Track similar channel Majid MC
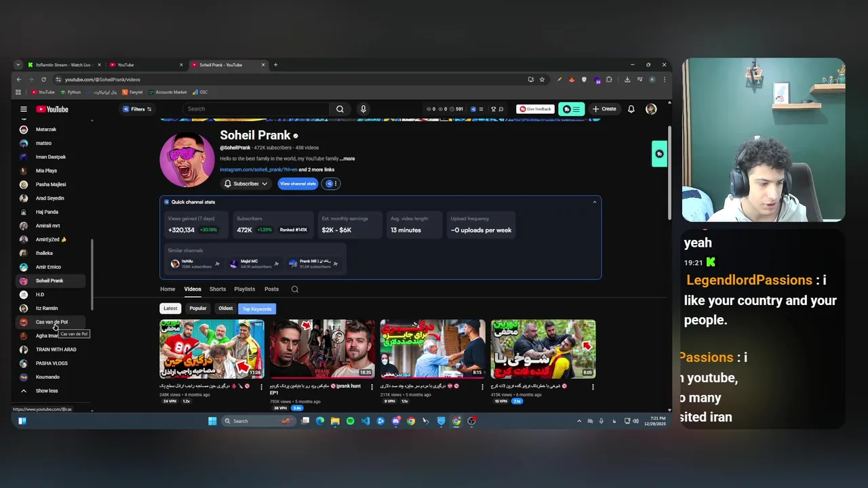The image size is (868, 488). click(x=276, y=264)
